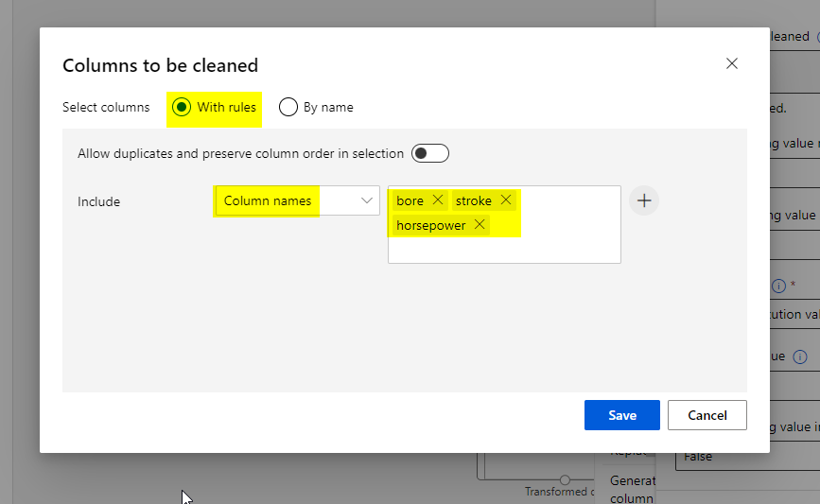Click the info icon beside the asterisk
This screenshot has height=504, width=820.
point(778,286)
